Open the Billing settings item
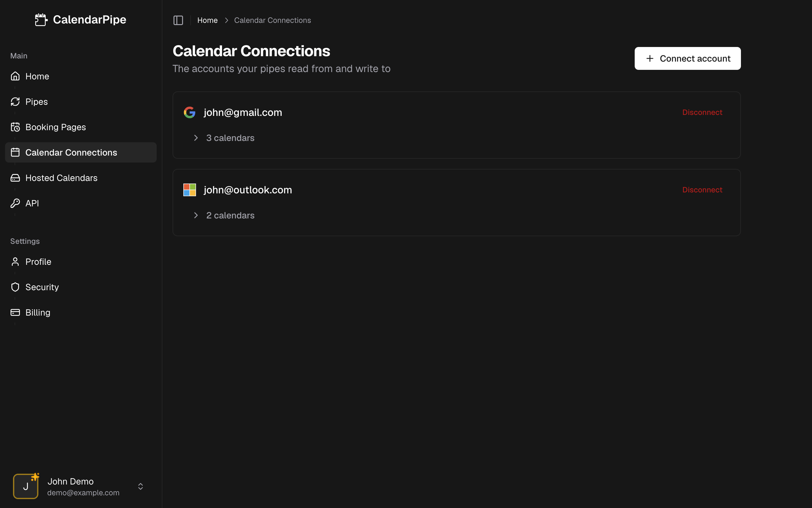This screenshot has height=508, width=812. coord(81,312)
